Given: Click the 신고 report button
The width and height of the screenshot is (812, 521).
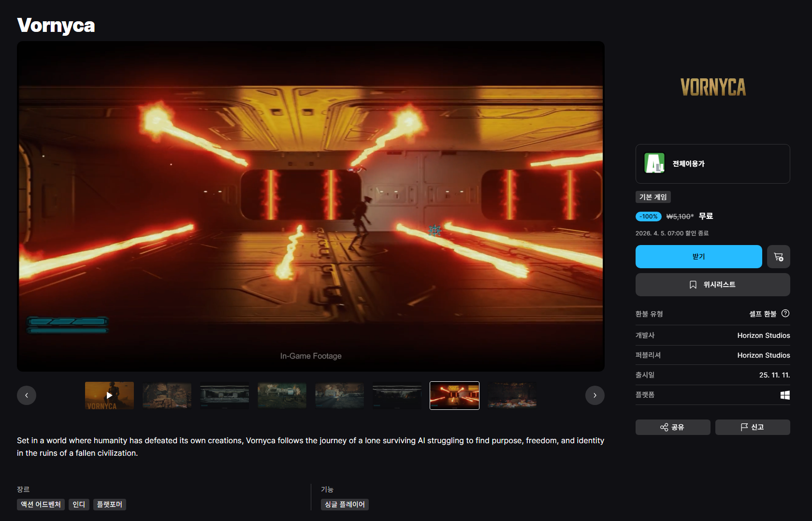Looking at the screenshot, I should 752,427.
